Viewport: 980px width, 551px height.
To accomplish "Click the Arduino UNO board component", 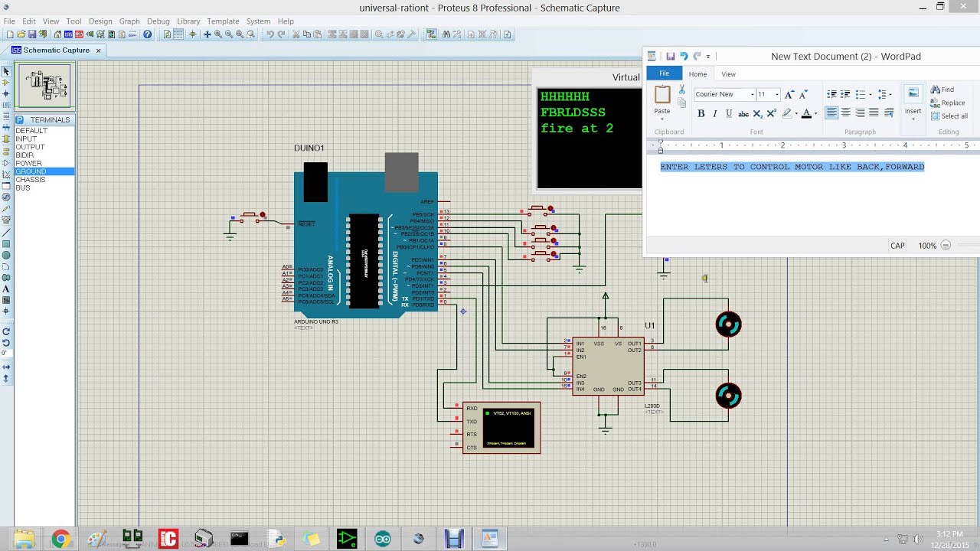I will (x=365, y=244).
